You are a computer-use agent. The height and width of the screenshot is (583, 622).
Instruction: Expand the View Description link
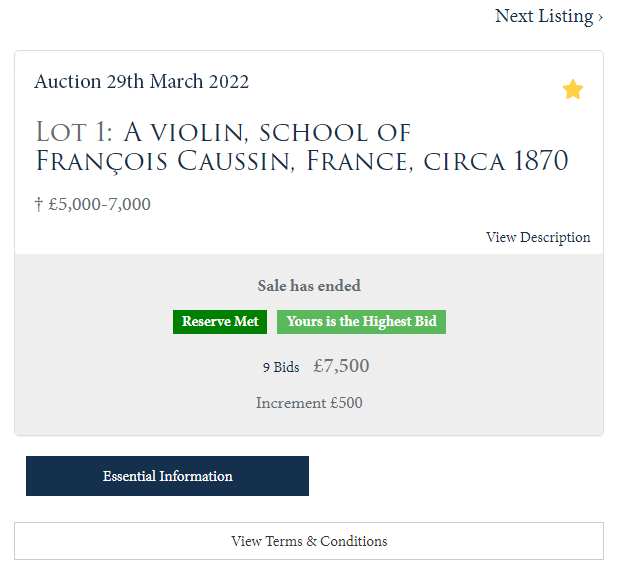(538, 238)
